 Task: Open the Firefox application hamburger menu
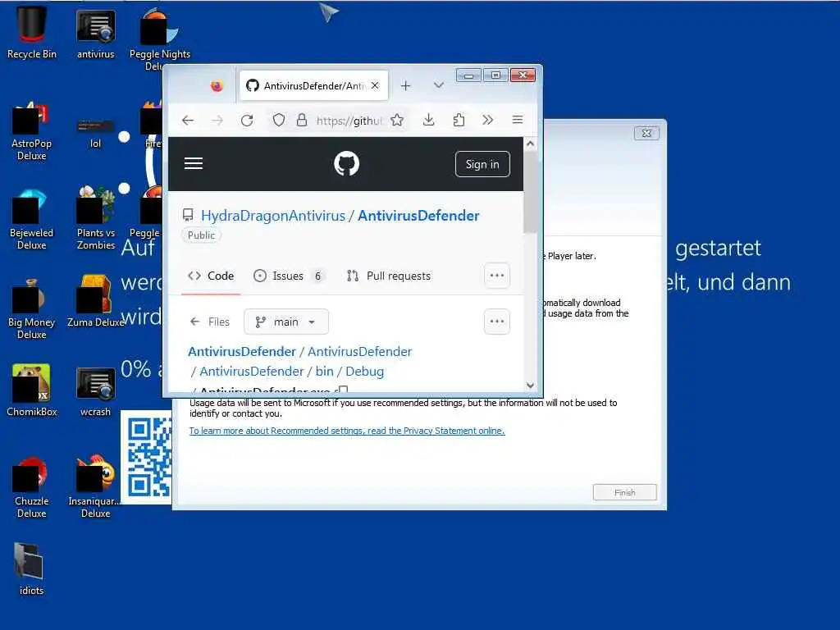[x=517, y=120]
